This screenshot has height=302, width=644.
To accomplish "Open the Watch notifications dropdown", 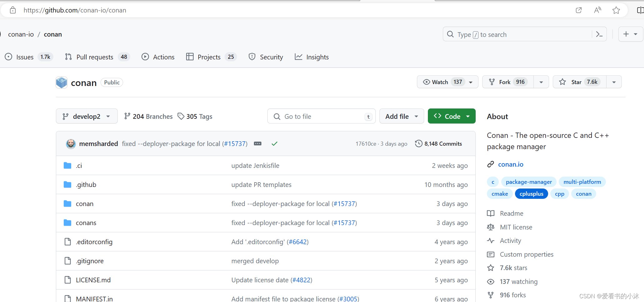I will click(x=448, y=82).
